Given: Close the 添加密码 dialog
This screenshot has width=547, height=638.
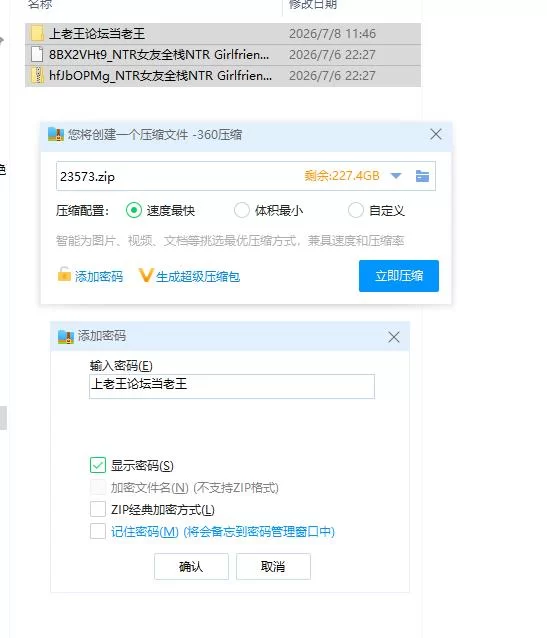Looking at the screenshot, I should click(394, 337).
